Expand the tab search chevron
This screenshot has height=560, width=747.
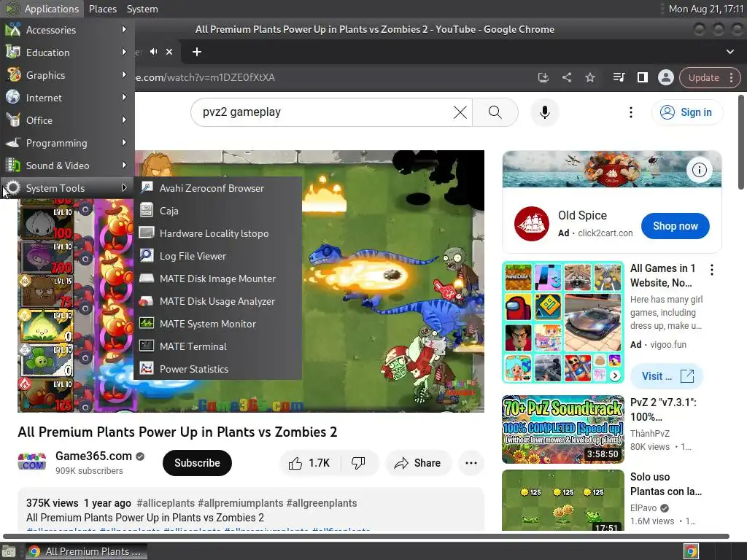(729, 52)
